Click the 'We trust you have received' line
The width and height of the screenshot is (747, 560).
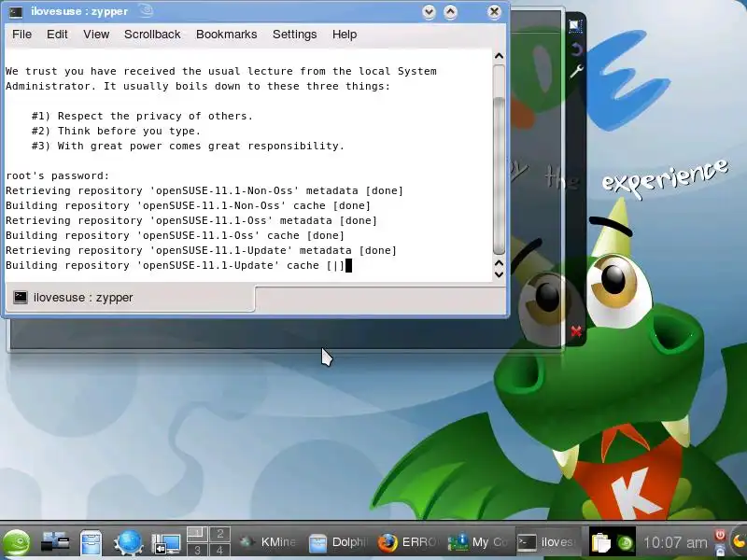(221, 72)
